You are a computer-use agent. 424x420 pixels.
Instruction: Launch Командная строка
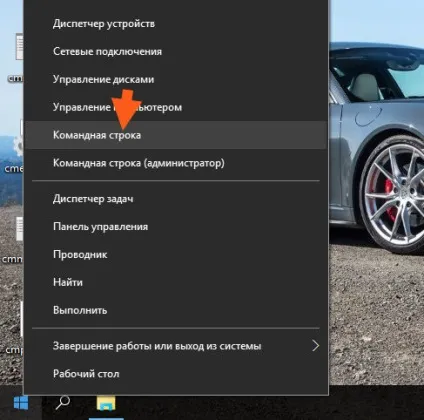click(x=176, y=135)
